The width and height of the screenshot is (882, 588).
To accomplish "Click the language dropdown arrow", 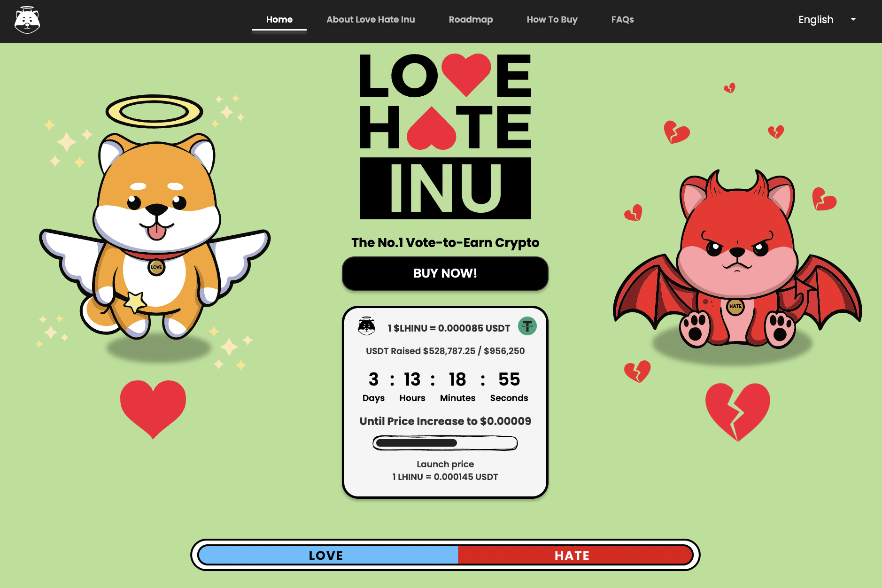I will click(x=853, y=20).
